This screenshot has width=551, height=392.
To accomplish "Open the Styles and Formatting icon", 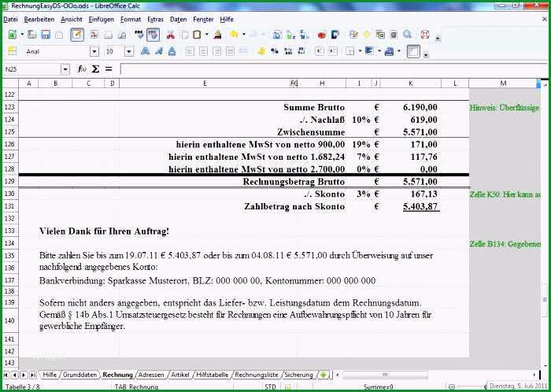I will click(13, 51).
